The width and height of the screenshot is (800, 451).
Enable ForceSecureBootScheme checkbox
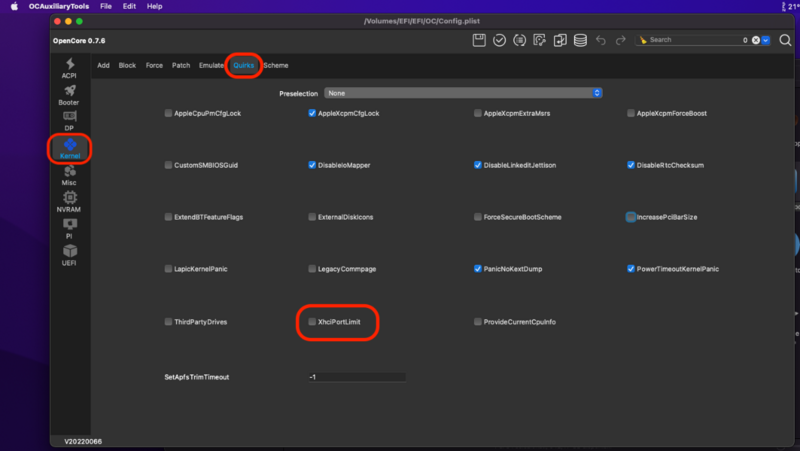pyautogui.click(x=478, y=217)
